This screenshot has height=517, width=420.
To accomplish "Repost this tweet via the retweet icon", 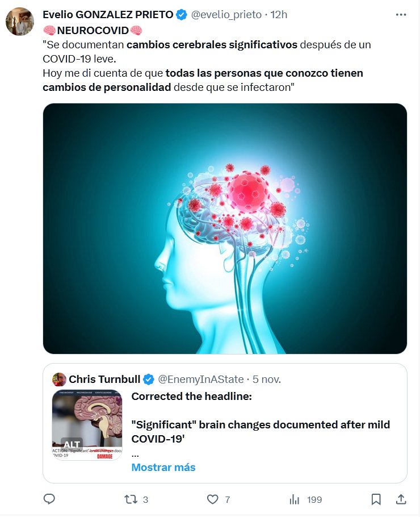I will coord(131,499).
